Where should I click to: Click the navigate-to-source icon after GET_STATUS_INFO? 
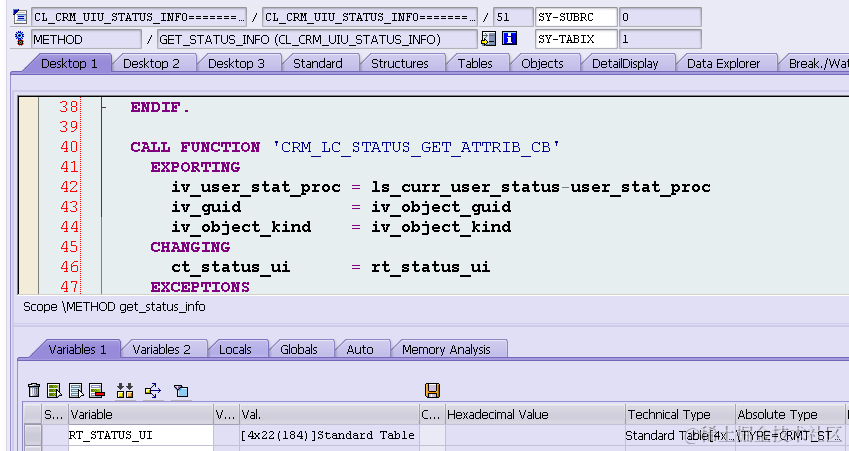coord(488,38)
